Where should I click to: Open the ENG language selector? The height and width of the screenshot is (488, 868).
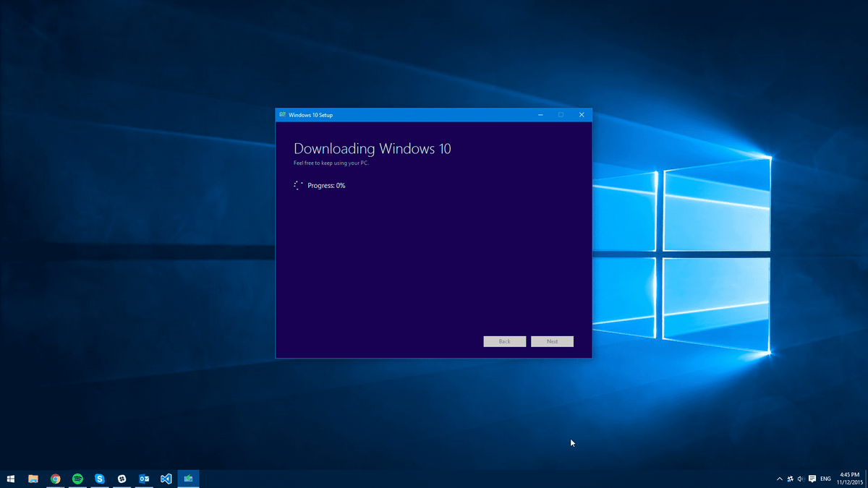click(x=825, y=478)
